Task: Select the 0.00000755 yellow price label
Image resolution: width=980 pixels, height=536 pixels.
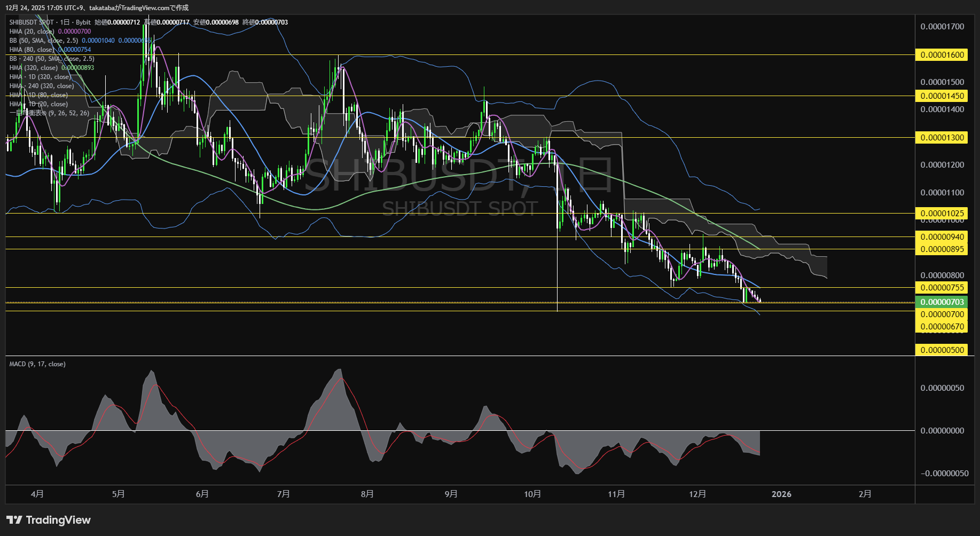Action: (942, 288)
